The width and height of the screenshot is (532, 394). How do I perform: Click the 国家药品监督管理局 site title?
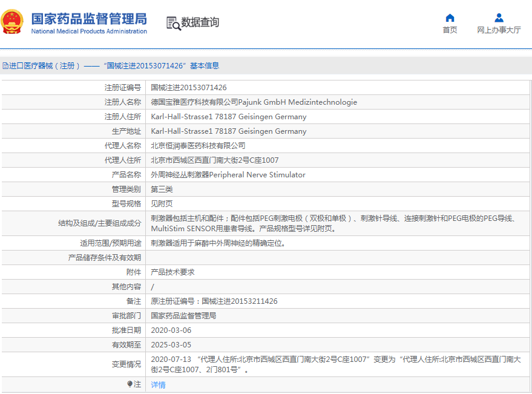pyautogui.click(x=89, y=18)
